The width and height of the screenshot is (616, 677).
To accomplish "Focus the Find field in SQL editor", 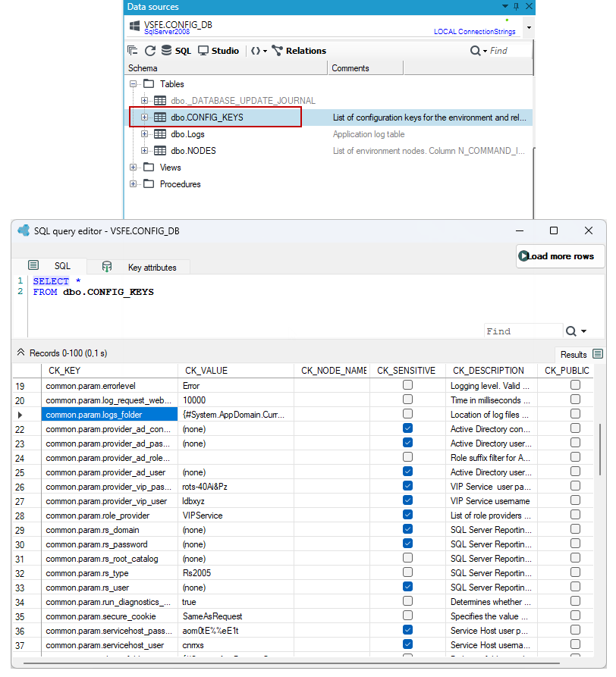I will 523,331.
